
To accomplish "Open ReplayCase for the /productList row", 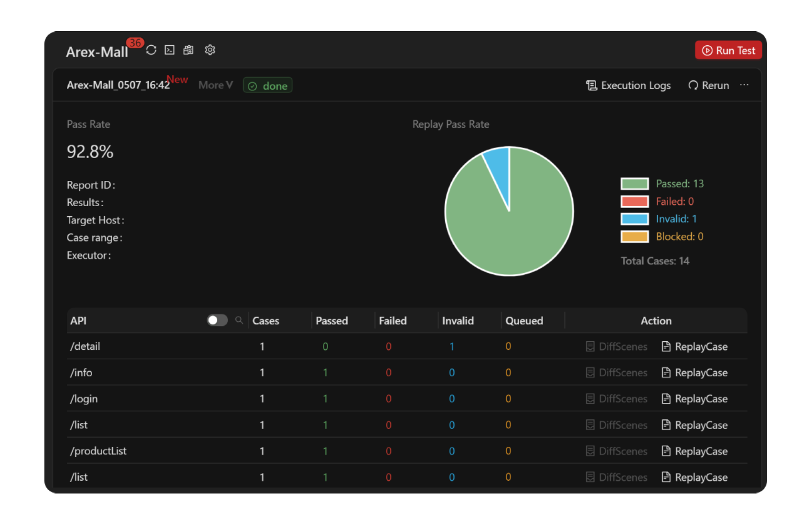I will [694, 451].
